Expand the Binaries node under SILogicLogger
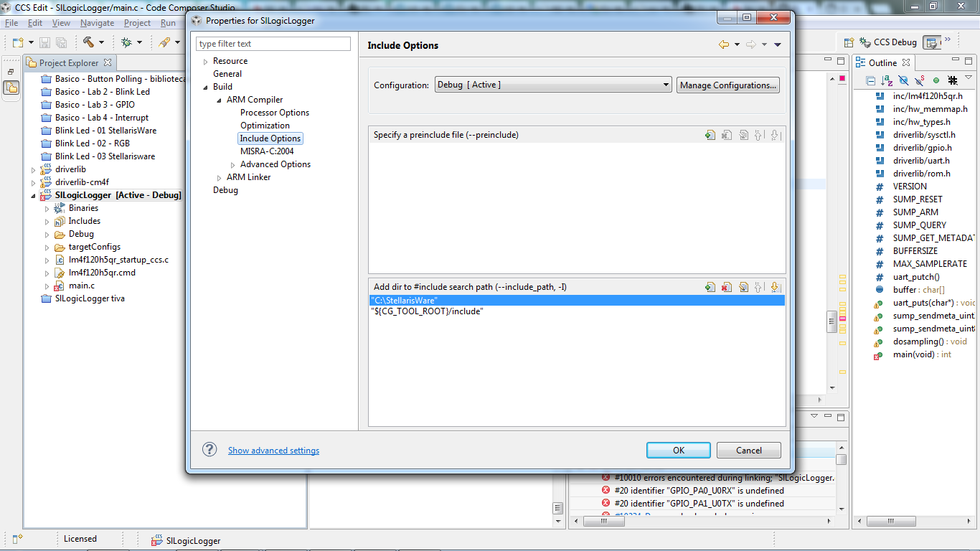Screen dimensions: 980x551 click(x=47, y=208)
